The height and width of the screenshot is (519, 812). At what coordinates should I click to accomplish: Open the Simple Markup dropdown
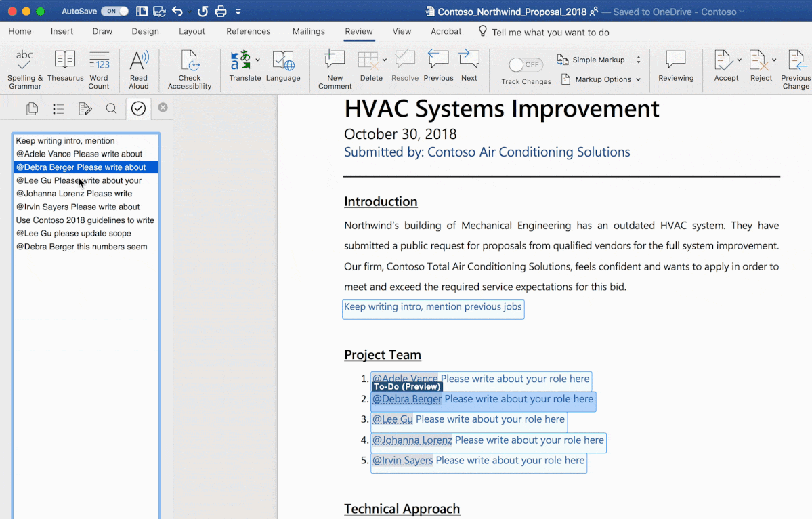[x=599, y=60]
